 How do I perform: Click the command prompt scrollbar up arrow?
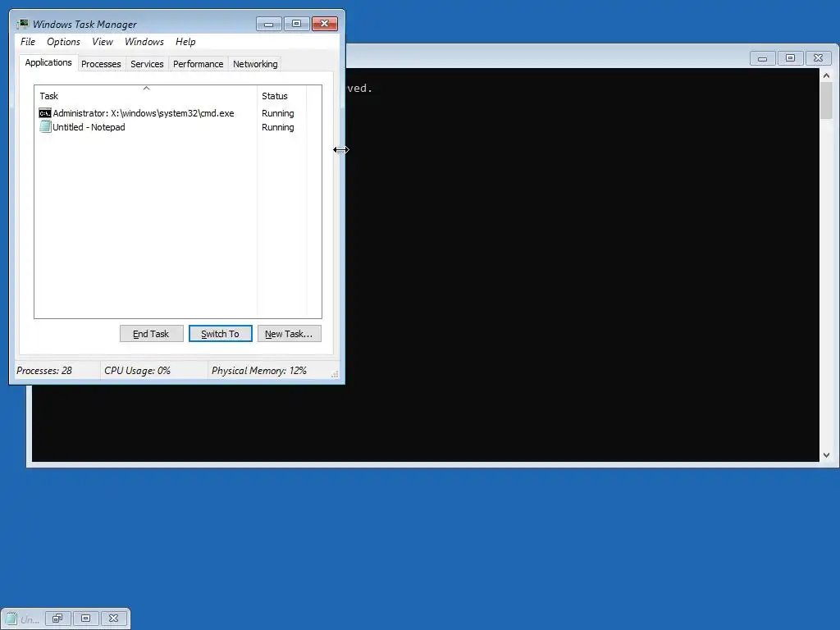827,75
